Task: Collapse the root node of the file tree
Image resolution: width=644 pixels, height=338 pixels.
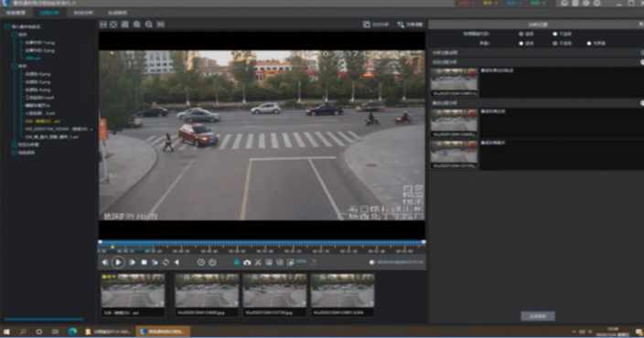Action: pos(7,26)
